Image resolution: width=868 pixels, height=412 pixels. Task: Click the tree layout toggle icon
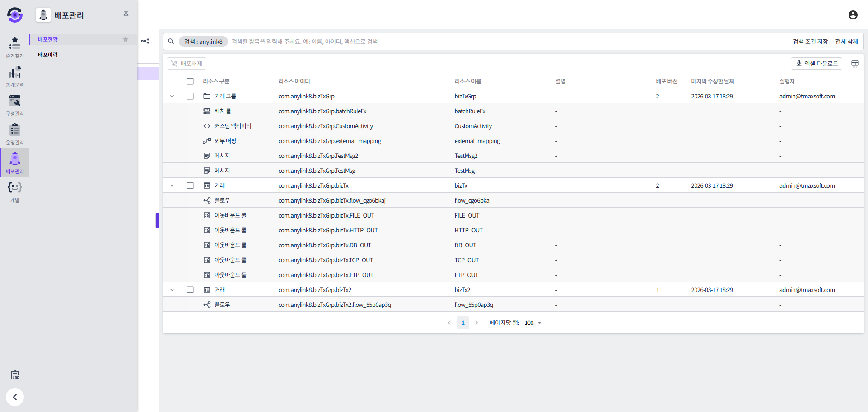click(145, 41)
